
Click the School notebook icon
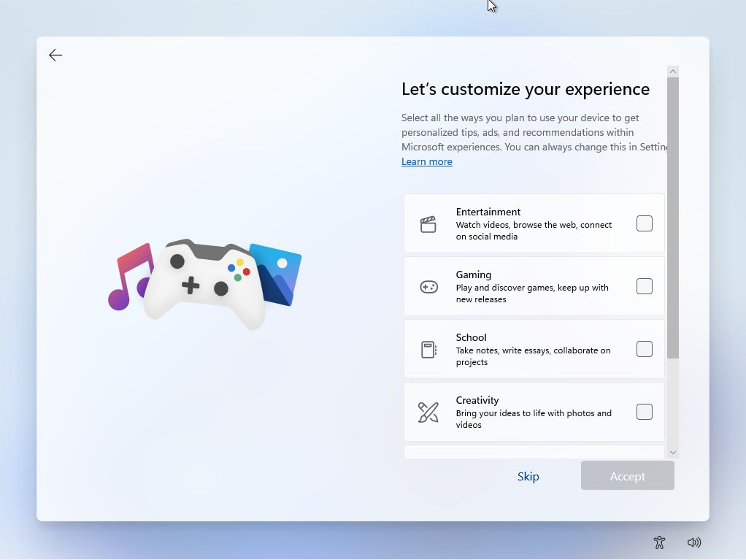pyautogui.click(x=428, y=350)
